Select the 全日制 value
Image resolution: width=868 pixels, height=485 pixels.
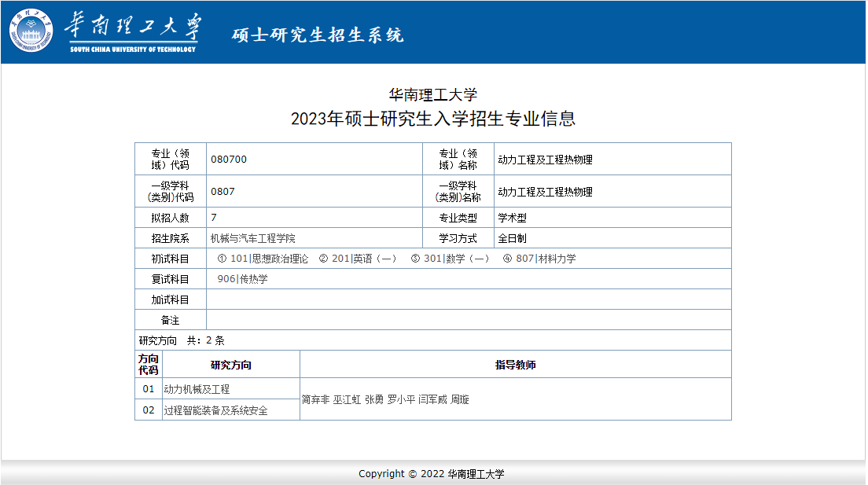tap(512, 238)
